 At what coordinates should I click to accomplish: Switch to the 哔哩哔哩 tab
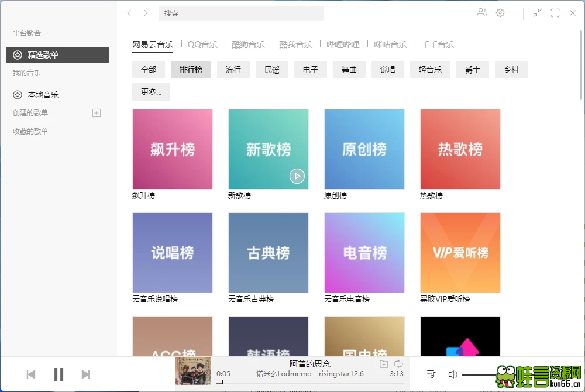(x=343, y=44)
